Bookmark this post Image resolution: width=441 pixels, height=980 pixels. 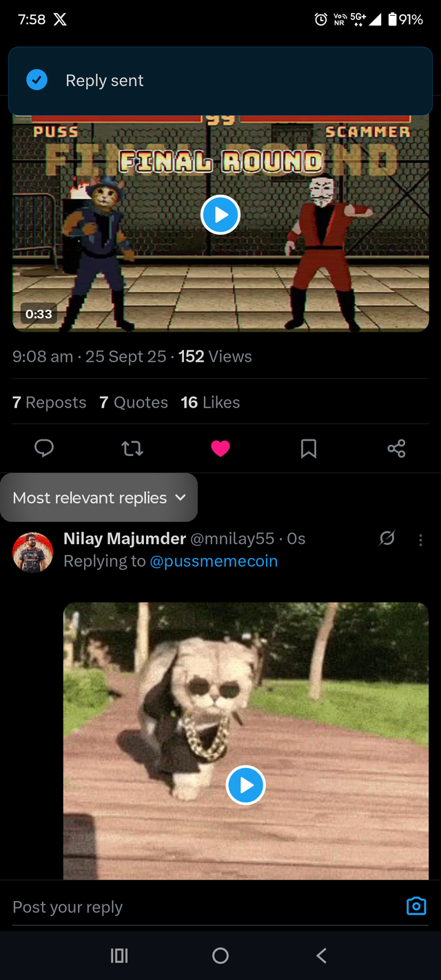coord(309,449)
